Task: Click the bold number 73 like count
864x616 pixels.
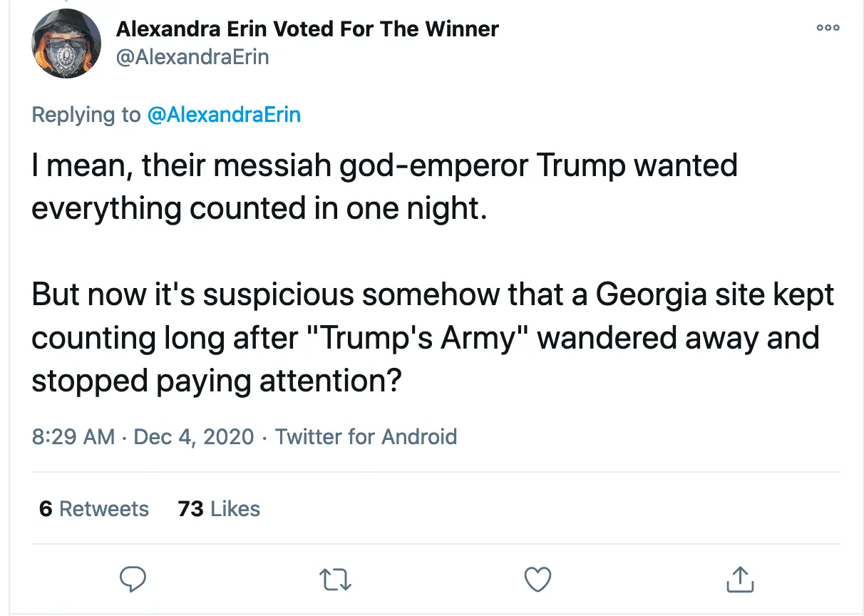Action: [190, 509]
